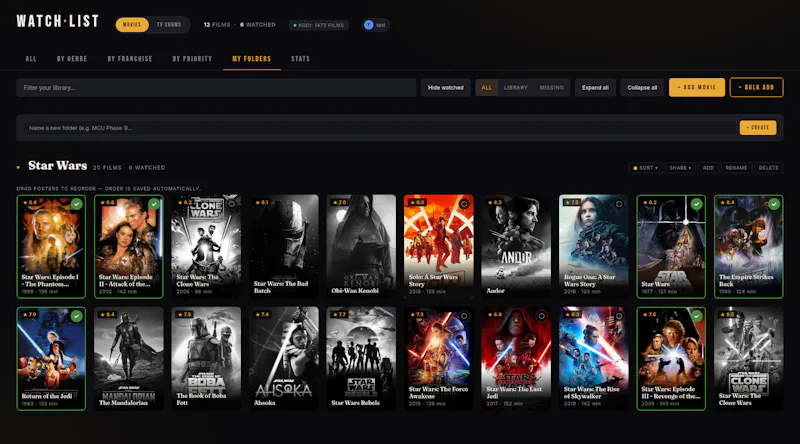The image size is (800, 444).
Task: Open the By Priority tab
Action: tap(192, 59)
